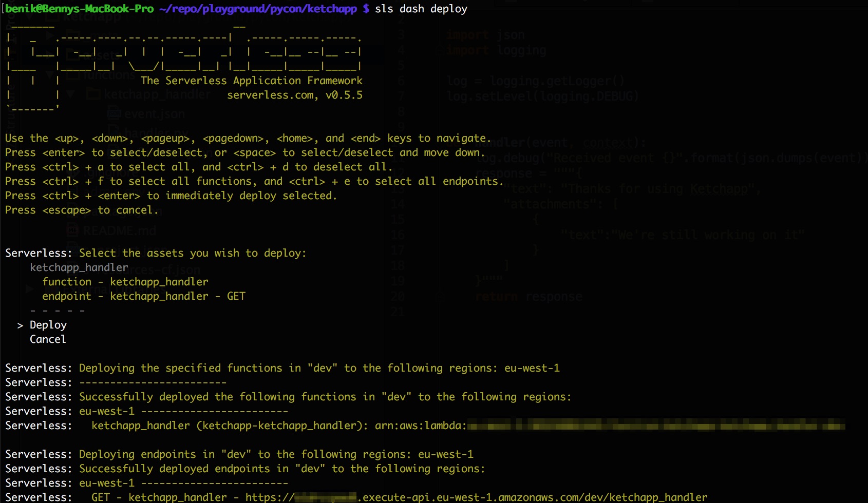868x503 pixels.
Task: Click the 'Successfully deployed the following functions' line
Action: coord(288,397)
